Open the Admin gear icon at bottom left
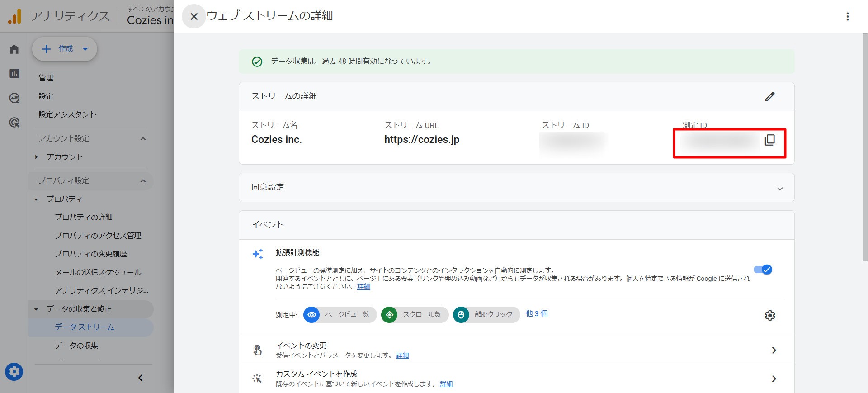The image size is (868, 393). [14, 372]
